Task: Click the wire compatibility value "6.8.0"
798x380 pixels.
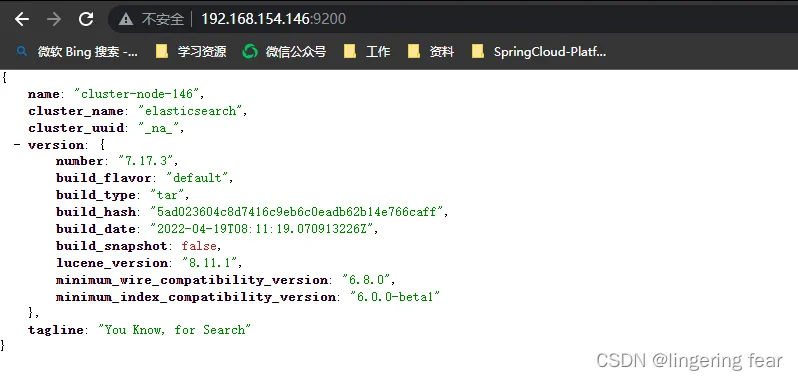Action: point(366,280)
